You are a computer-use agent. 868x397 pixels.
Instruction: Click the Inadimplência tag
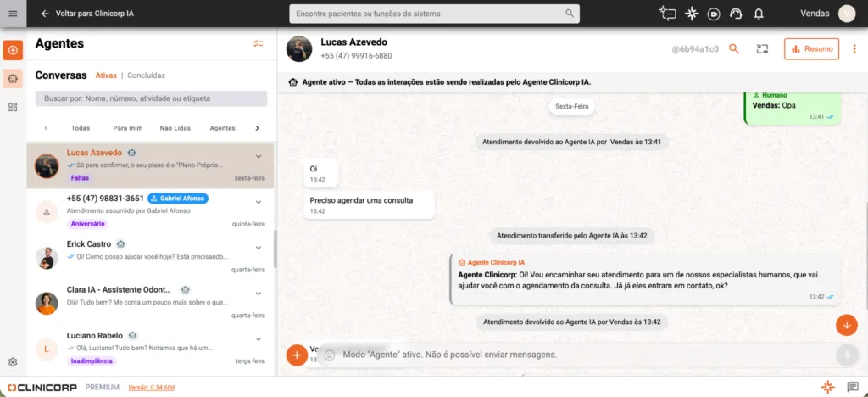(92, 361)
